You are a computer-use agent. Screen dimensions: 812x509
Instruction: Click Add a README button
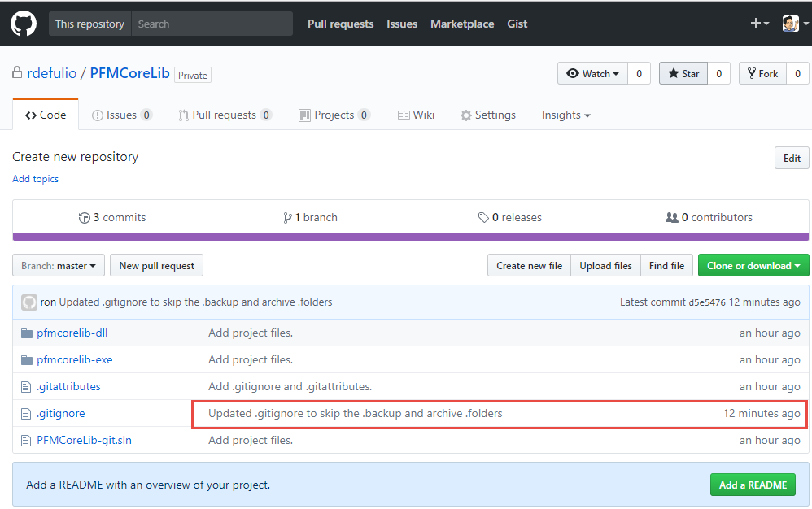pos(753,485)
